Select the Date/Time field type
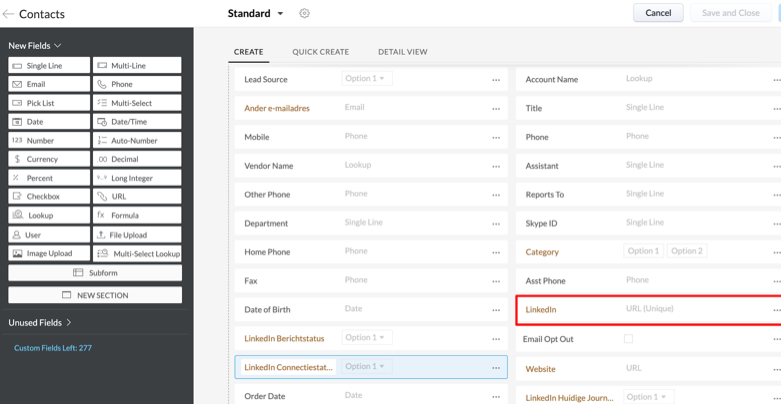This screenshot has height=404, width=781. (x=137, y=122)
